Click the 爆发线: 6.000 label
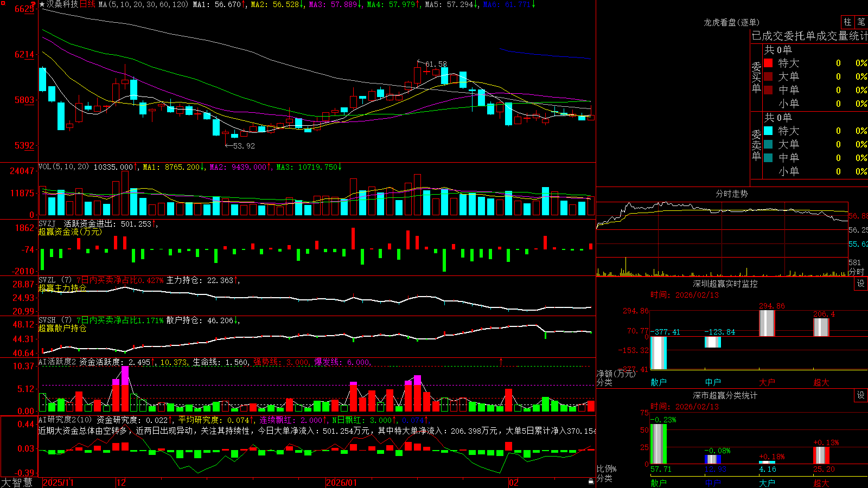The image size is (868, 488). pyautogui.click(x=342, y=362)
